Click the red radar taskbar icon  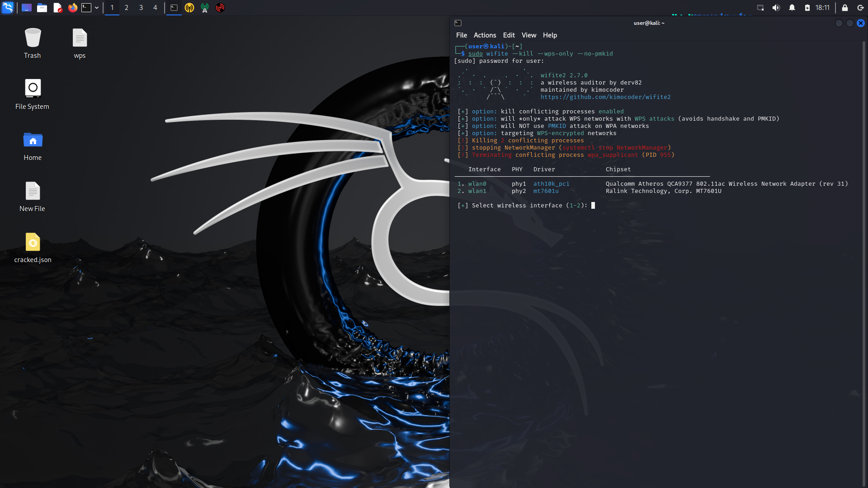tap(220, 8)
